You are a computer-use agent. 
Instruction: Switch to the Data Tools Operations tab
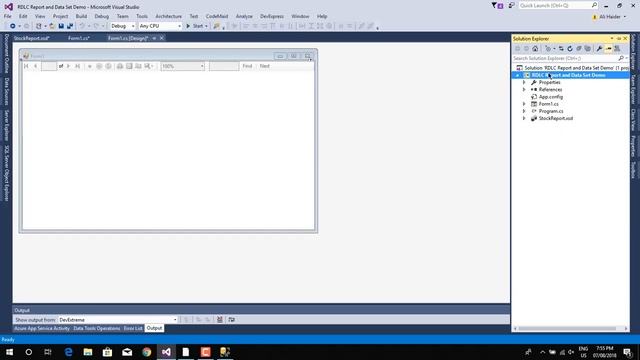point(97,328)
